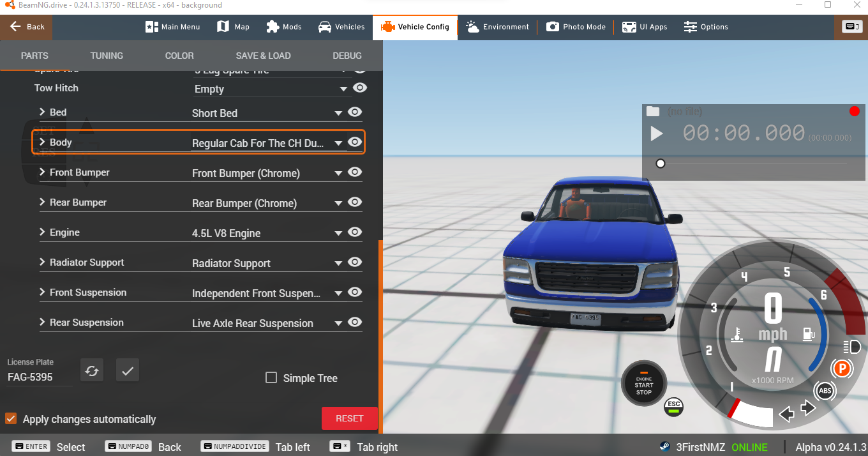
Task: Expand the Radiator Support tree node
Action: click(42, 262)
